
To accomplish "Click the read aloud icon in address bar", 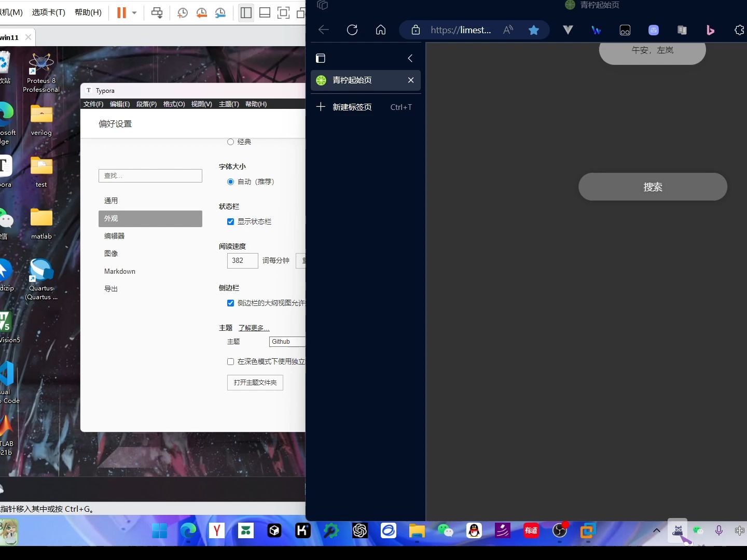I will click(x=508, y=30).
